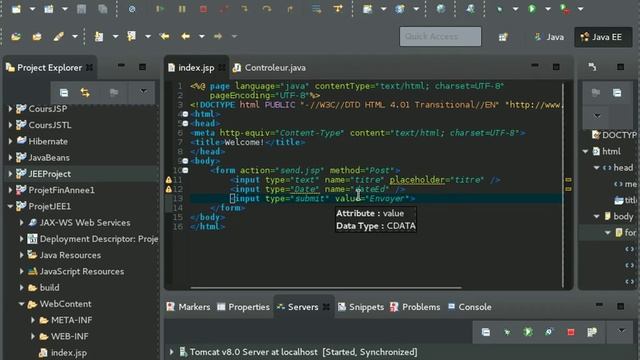Open Project Explorer view menu arrow
The image size is (640, 360).
tap(143, 91)
